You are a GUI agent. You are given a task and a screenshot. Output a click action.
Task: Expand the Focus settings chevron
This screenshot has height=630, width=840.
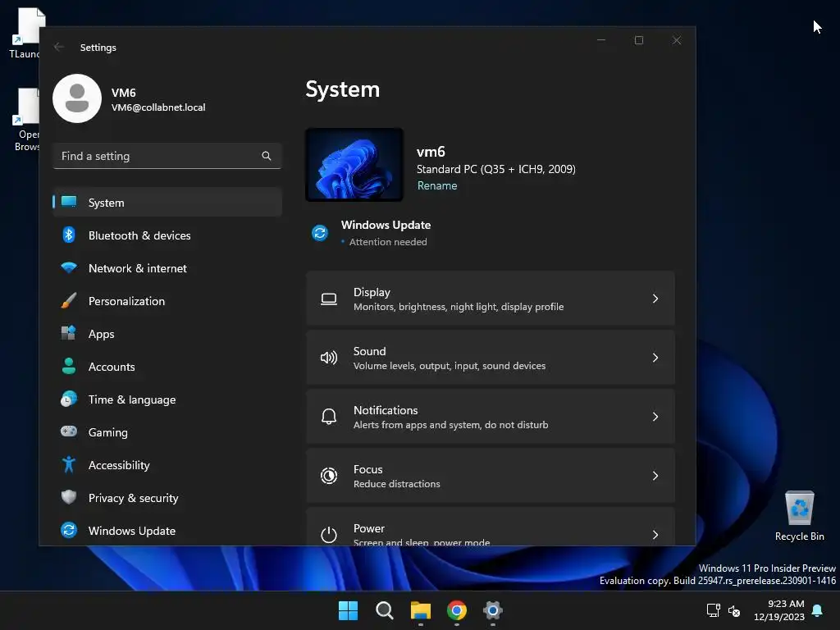click(x=655, y=475)
